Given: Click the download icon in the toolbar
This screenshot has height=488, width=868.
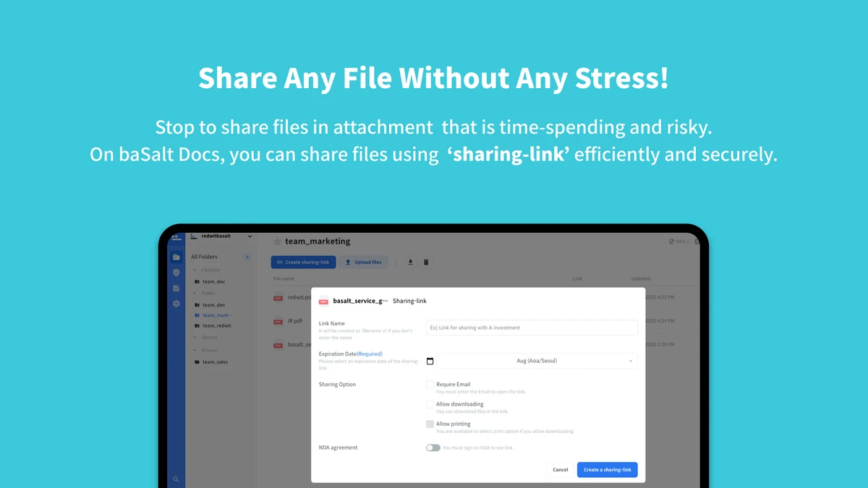Looking at the screenshot, I should click(x=410, y=262).
